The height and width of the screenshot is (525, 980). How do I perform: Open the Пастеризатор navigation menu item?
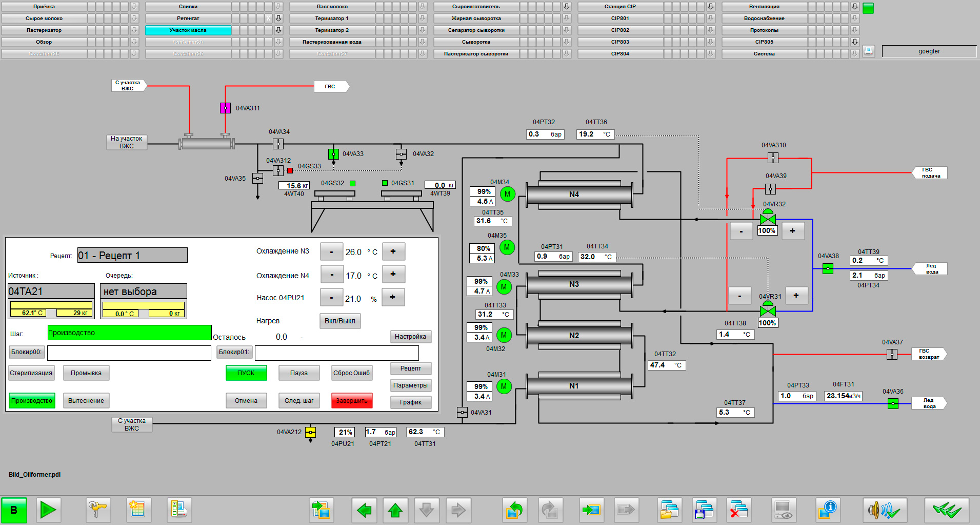tap(44, 30)
